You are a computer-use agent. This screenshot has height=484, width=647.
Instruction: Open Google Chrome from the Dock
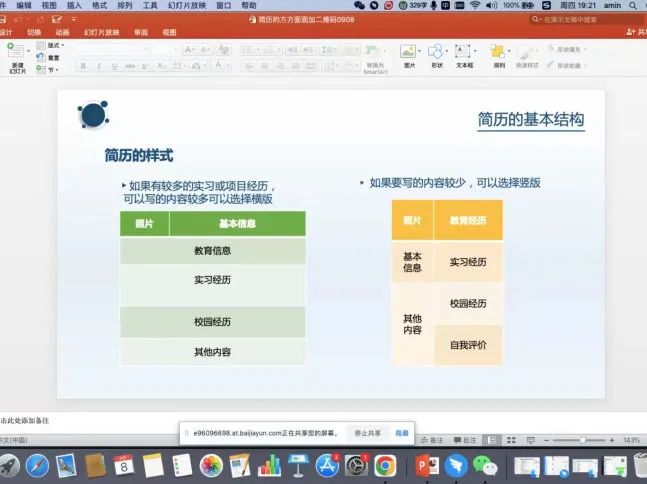[385, 465]
